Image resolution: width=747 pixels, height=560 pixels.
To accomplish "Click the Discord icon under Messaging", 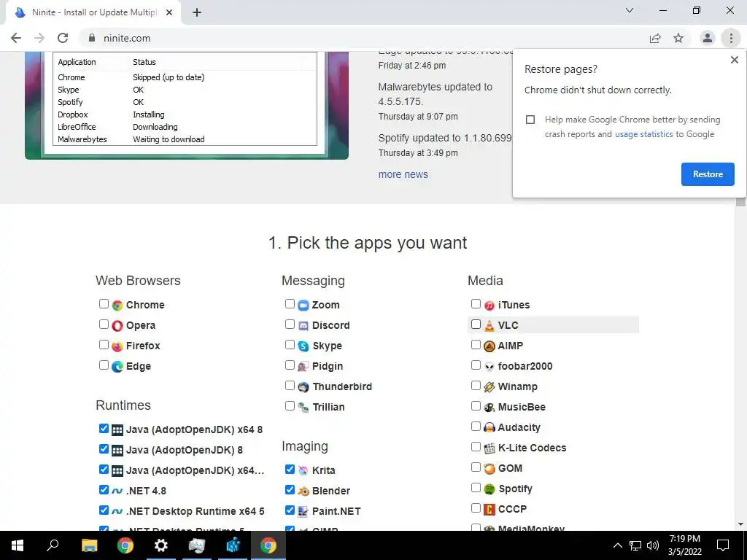I will 303,326.
